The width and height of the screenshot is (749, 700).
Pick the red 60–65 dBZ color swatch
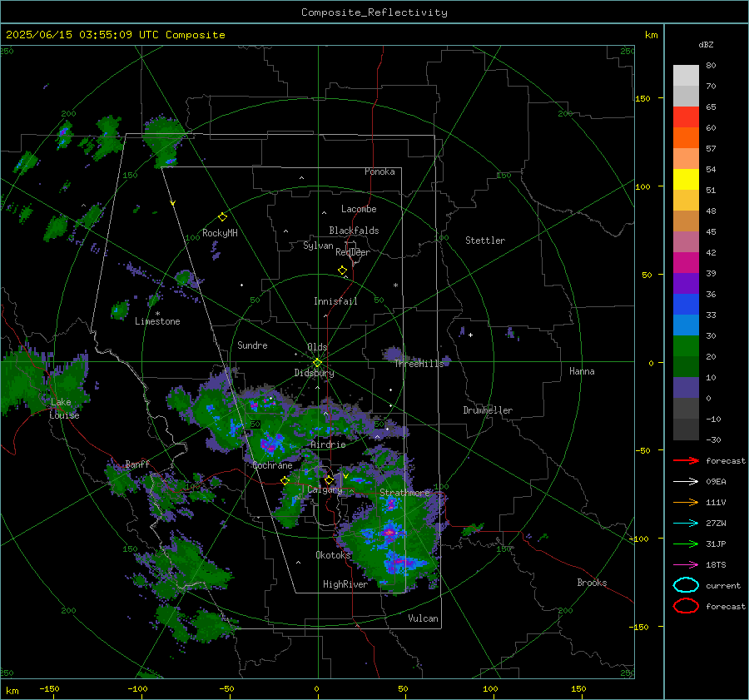pos(686,117)
